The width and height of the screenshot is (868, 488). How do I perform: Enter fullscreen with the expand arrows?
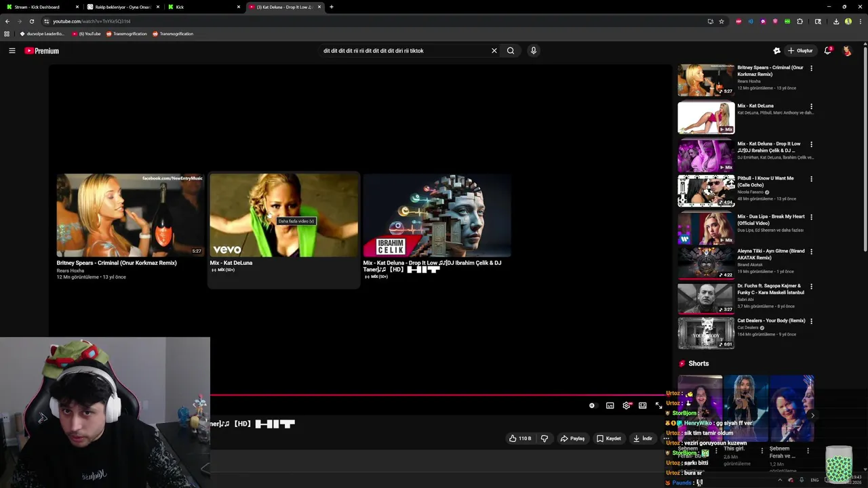tap(658, 405)
